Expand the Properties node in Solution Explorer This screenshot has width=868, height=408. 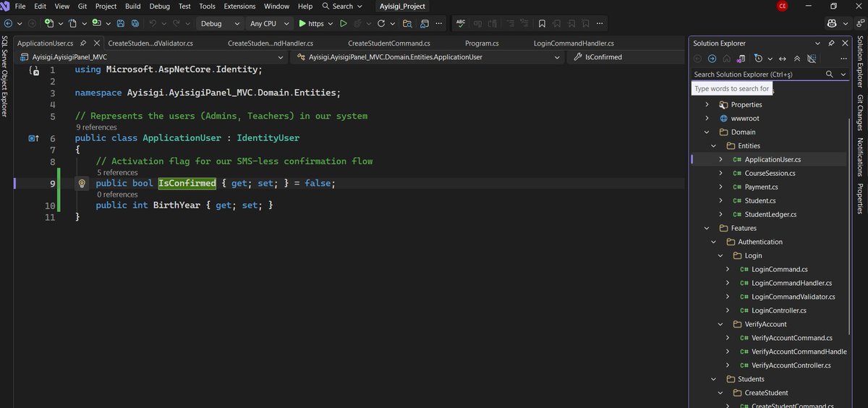pyautogui.click(x=707, y=105)
